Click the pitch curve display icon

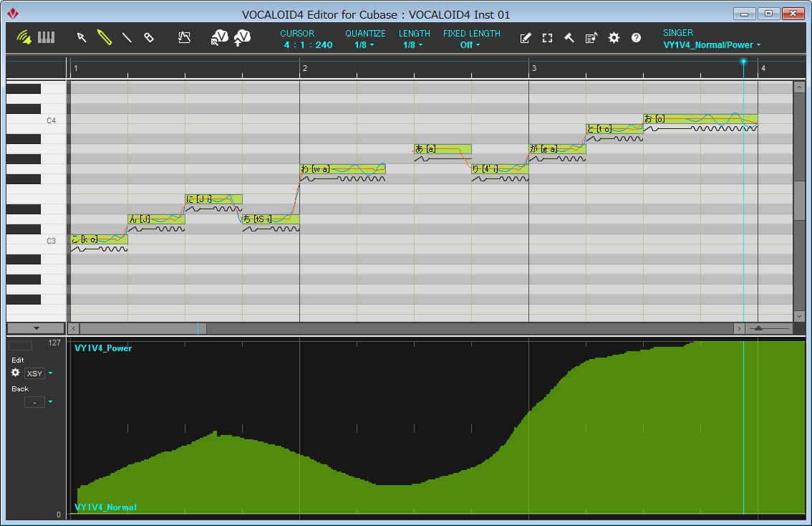tap(184, 37)
